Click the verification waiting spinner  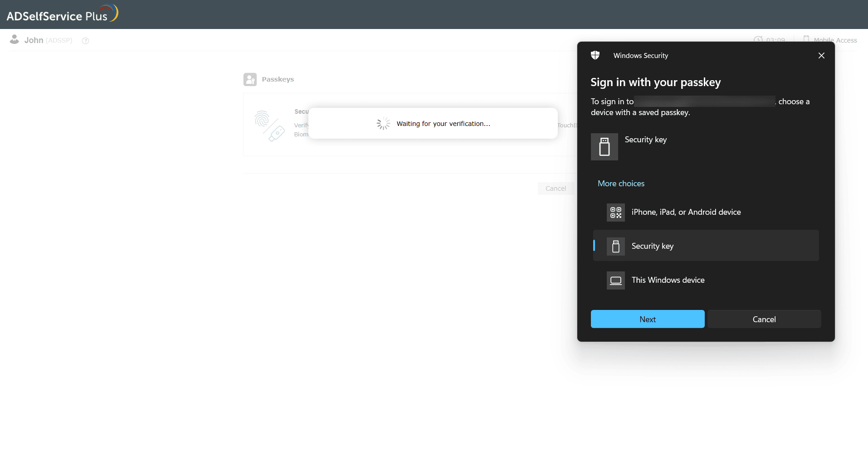(383, 123)
